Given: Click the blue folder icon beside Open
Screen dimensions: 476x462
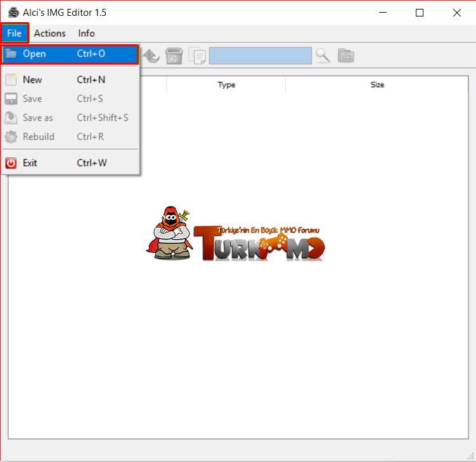Looking at the screenshot, I should 11,54.
